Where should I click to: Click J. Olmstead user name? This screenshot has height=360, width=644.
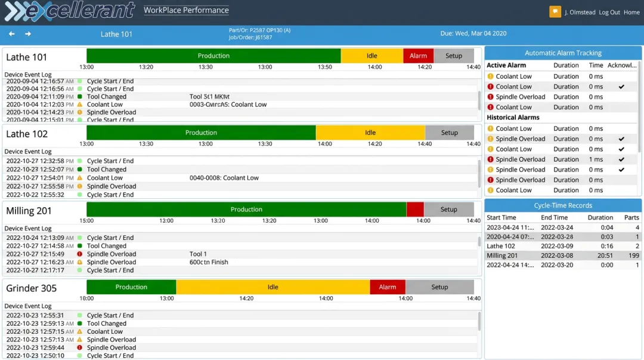(x=580, y=13)
